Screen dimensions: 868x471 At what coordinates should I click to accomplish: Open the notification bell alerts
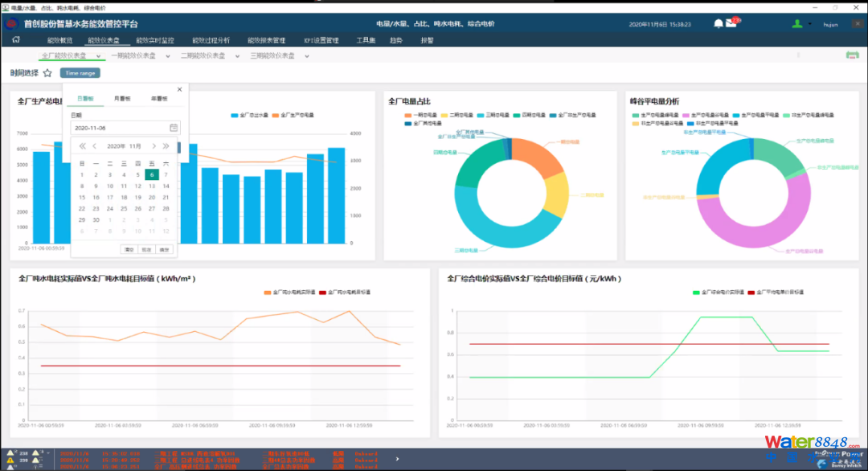718,24
